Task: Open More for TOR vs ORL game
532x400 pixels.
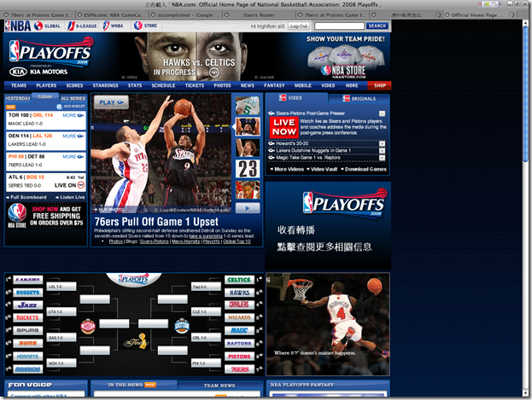Action: (73, 115)
